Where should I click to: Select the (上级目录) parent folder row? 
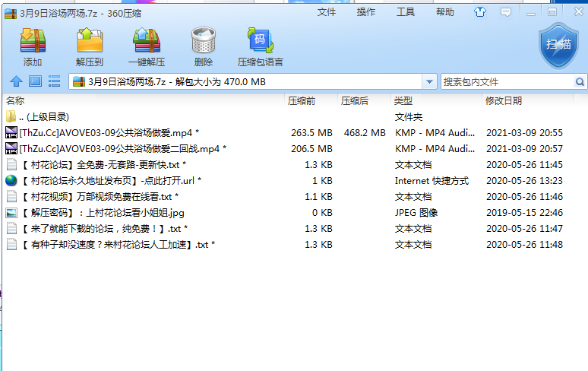[47, 117]
